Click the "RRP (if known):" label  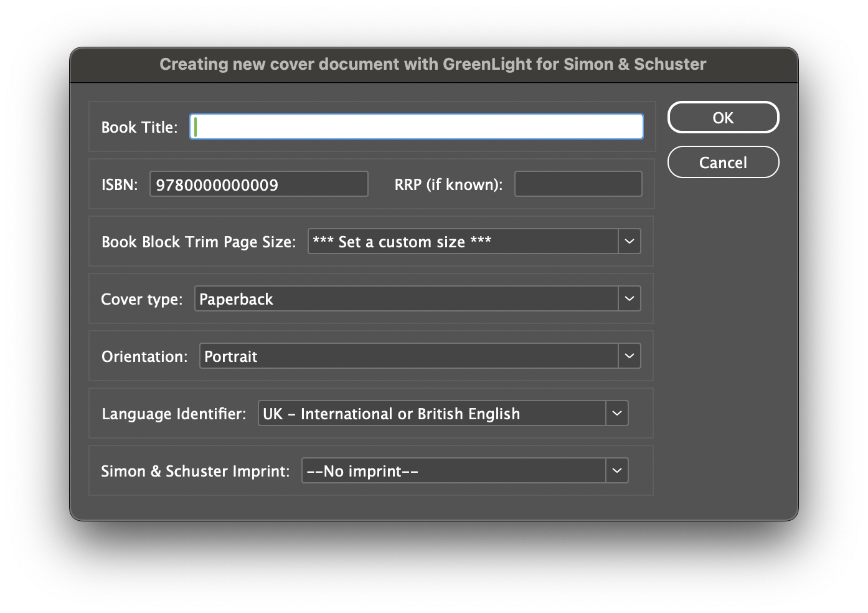tap(448, 184)
